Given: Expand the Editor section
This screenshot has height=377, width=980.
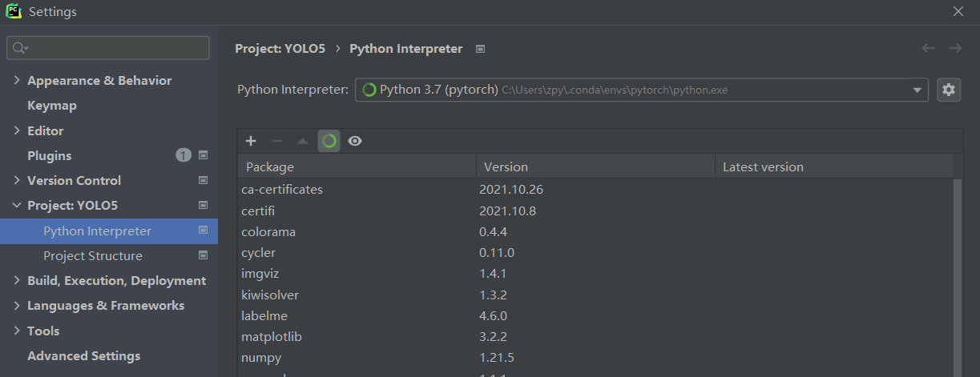Looking at the screenshot, I should coord(18,130).
